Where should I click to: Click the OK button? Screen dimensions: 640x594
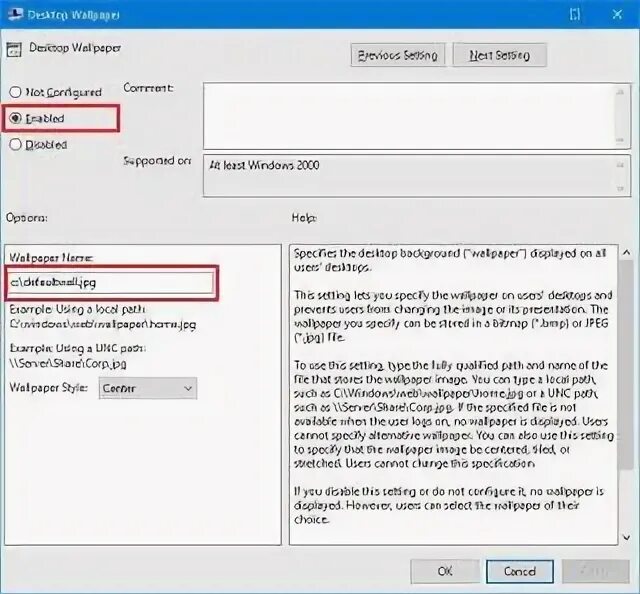444,571
